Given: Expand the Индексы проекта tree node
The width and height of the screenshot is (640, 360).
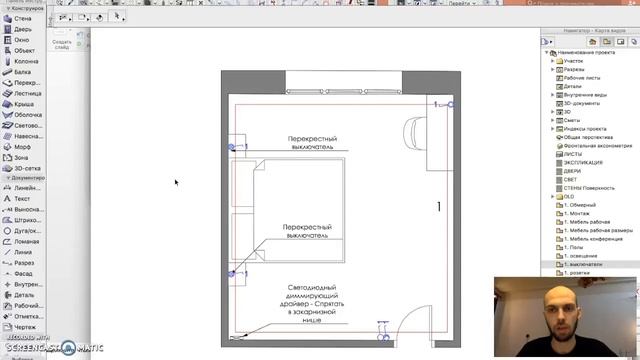Looking at the screenshot, I should (553, 129).
